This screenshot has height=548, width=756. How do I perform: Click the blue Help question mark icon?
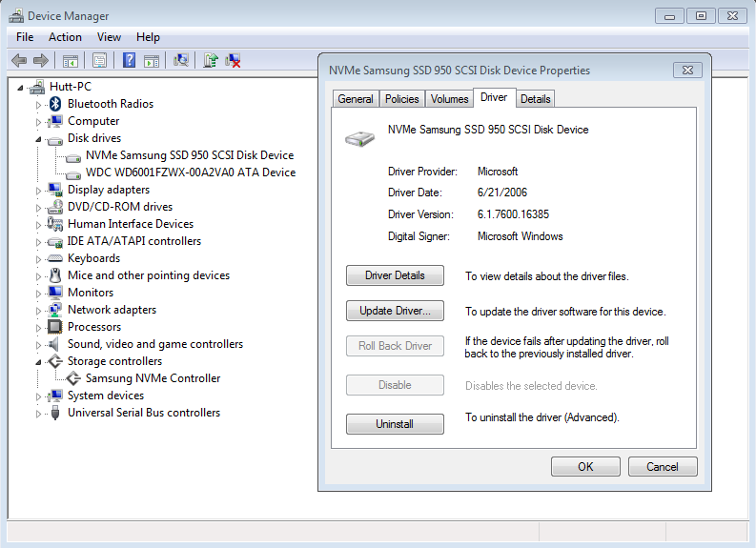(130, 60)
